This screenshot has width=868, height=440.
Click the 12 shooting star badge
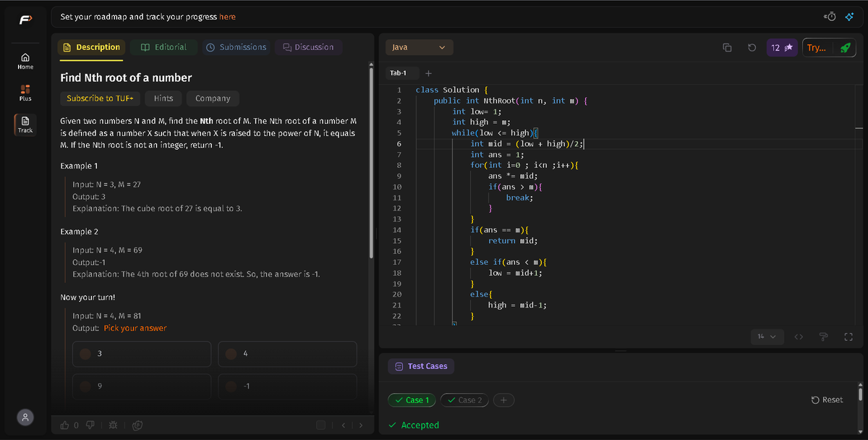click(782, 48)
